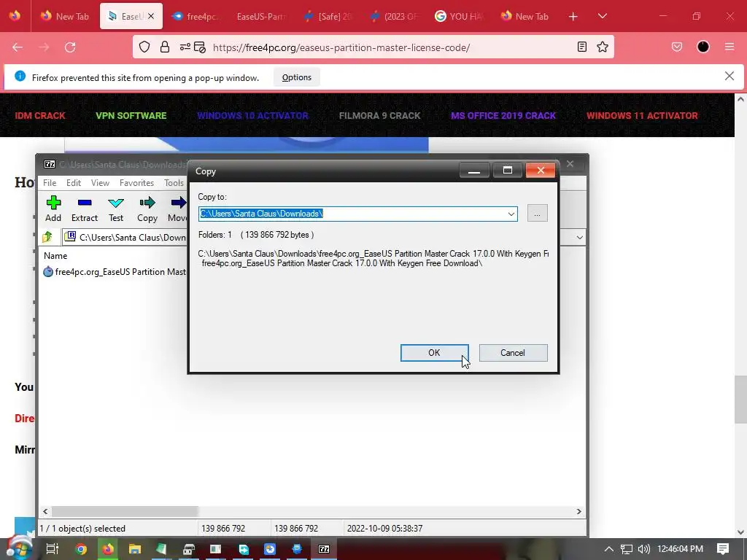This screenshot has width=747, height=560.
Task: Open the notification center icon
Action: click(723, 549)
